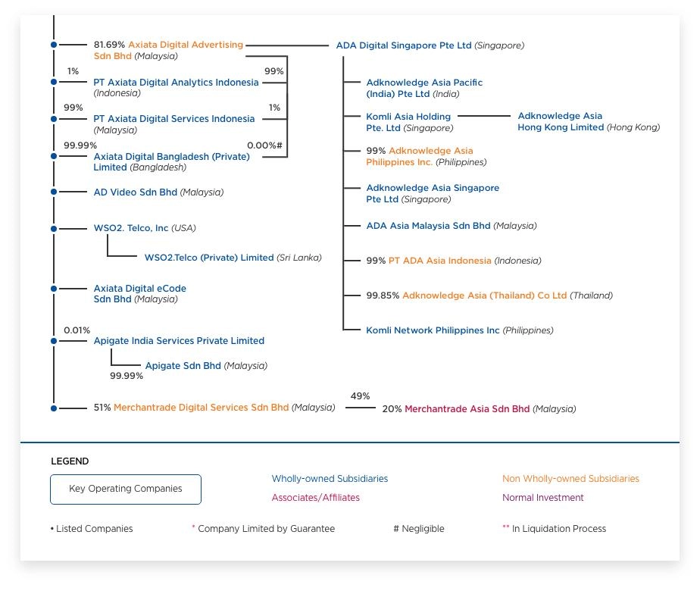This screenshot has width=700, height=591.
Task: Click Non Wholly-owned Subsidiaries legend label
Action: pyautogui.click(x=570, y=479)
